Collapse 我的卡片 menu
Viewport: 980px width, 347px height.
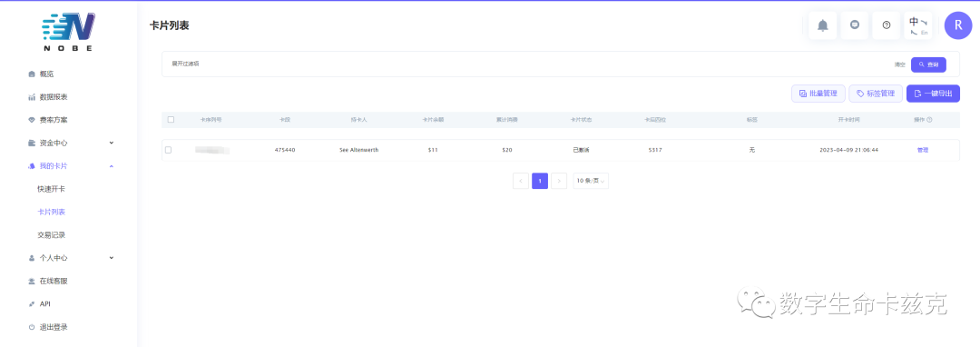pos(71,165)
